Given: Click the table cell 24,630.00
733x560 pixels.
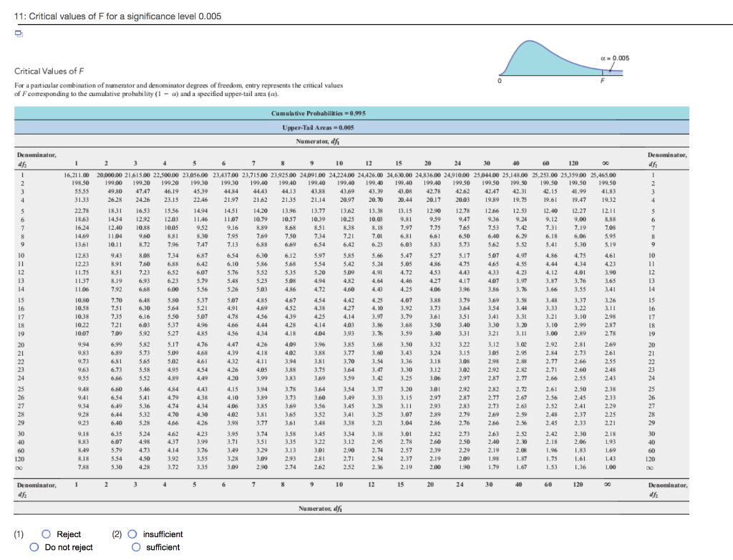Looking at the screenshot, I should coord(399,175).
